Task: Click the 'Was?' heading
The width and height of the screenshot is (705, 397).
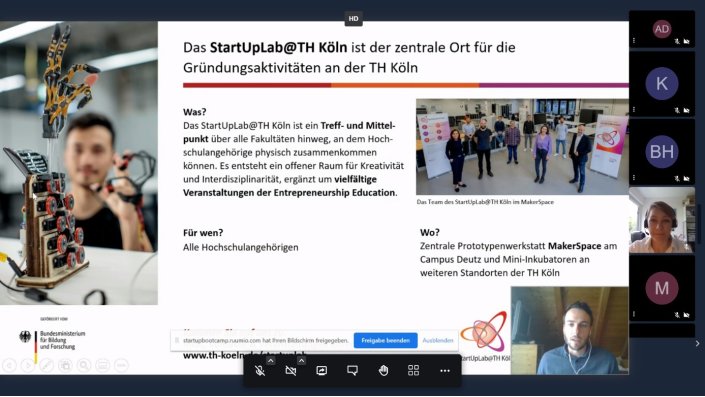Action: 195,112
